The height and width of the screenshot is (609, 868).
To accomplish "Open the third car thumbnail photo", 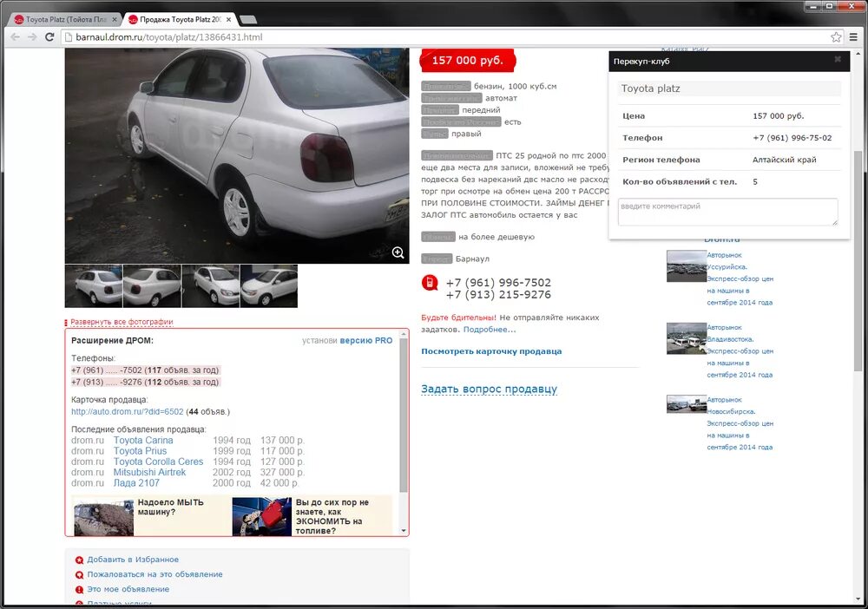I will (211, 286).
